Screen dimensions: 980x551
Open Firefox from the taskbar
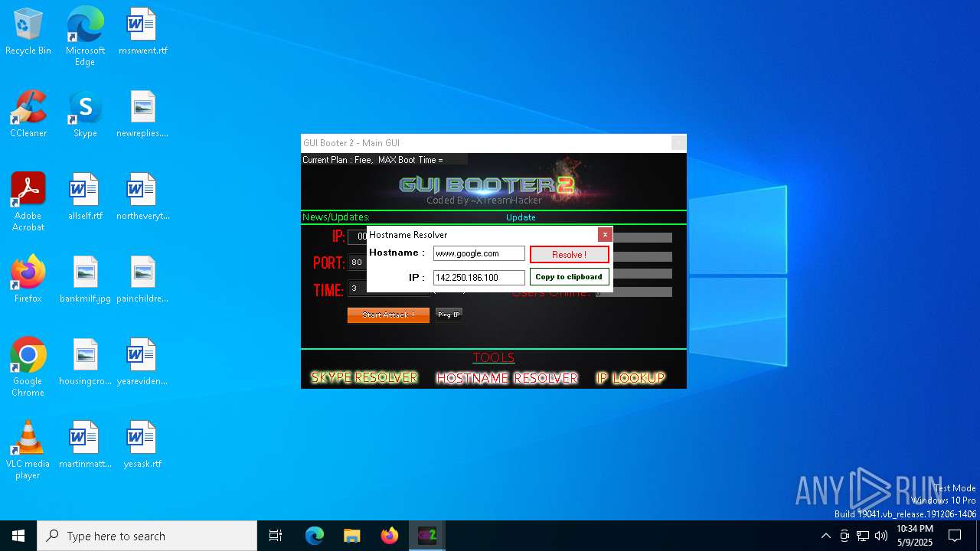[x=389, y=536]
